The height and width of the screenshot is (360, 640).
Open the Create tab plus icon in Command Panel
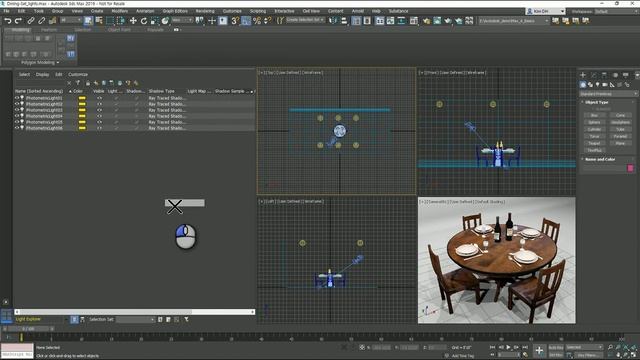(583, 75)
